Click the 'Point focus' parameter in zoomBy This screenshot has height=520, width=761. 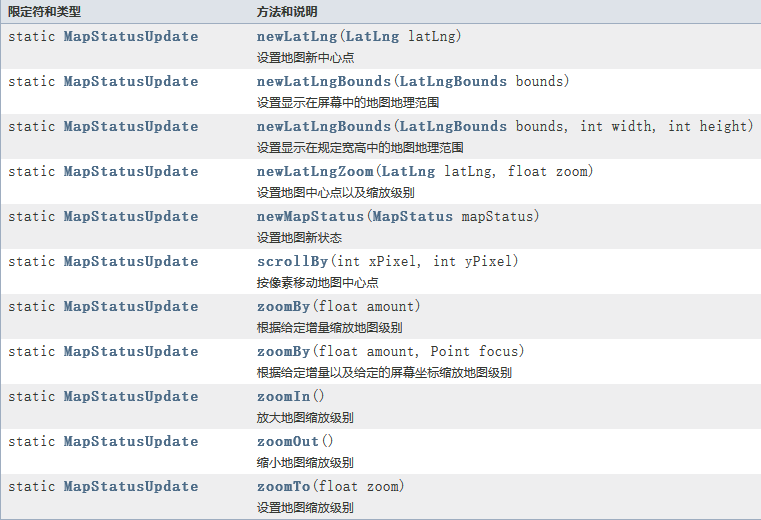pyautogui.click(x=474, y=352)
